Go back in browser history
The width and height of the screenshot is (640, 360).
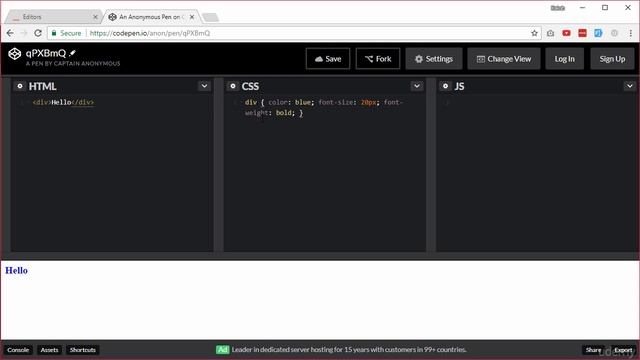pyautogui.click(x=10, y=33)
